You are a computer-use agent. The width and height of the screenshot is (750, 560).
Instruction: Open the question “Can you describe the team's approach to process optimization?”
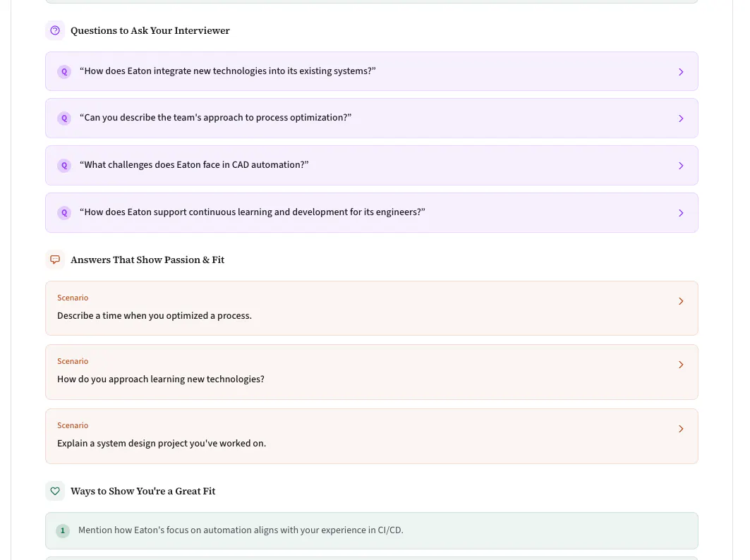click(372, 118)
